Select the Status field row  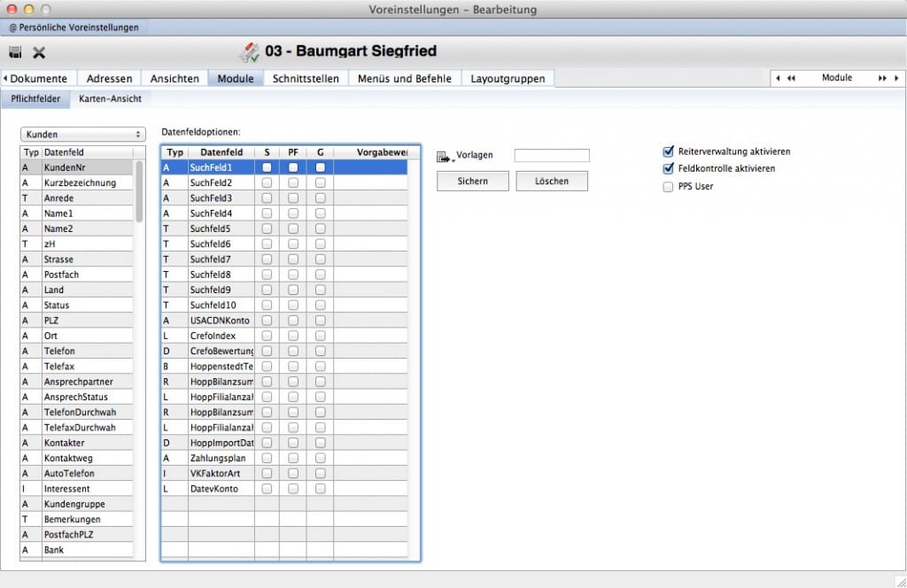click(76, 305)
